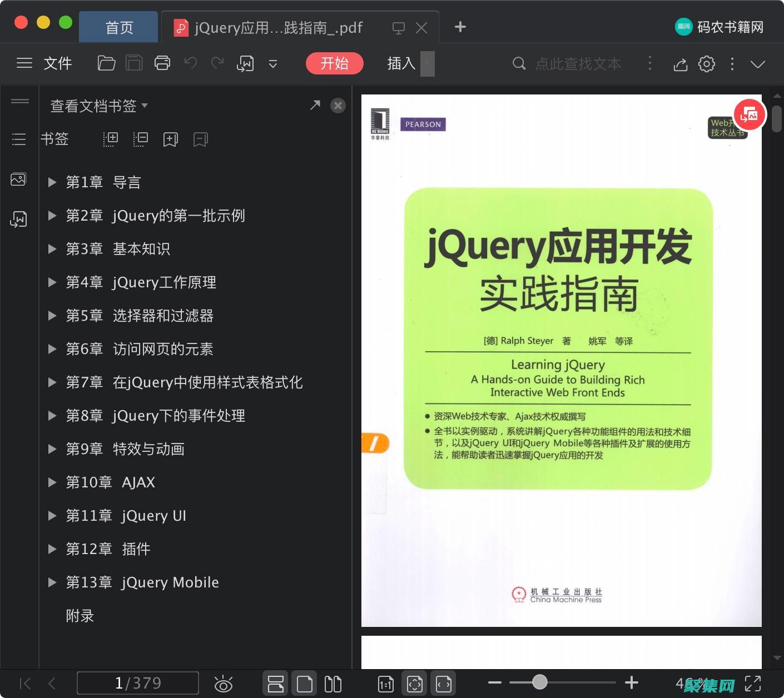The image size is (784, 698).
Task: Select the Undo arrow icon
Action: point(190,63)
